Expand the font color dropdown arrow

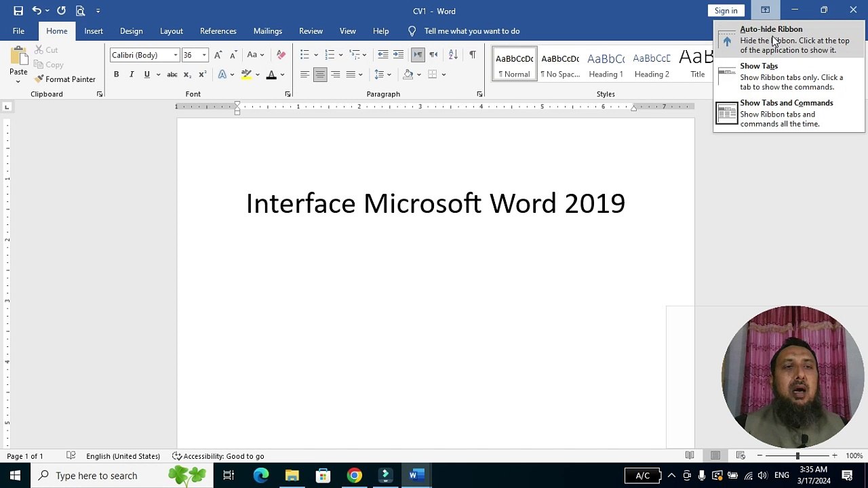[x=283, y=75]
